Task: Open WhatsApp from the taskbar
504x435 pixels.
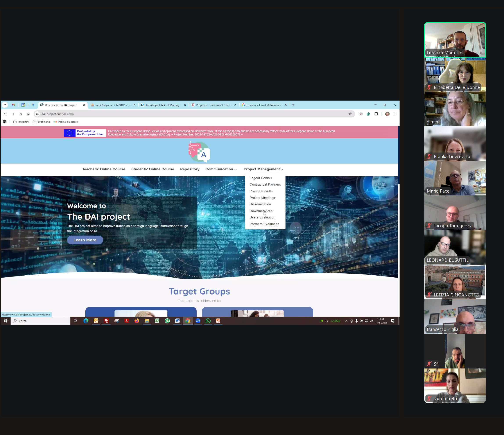Action: [208, 321]
